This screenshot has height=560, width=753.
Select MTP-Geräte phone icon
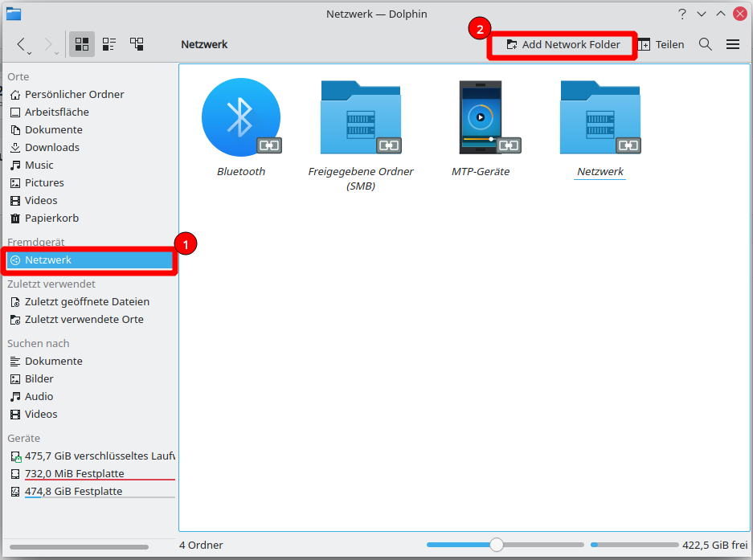(481, 117)
